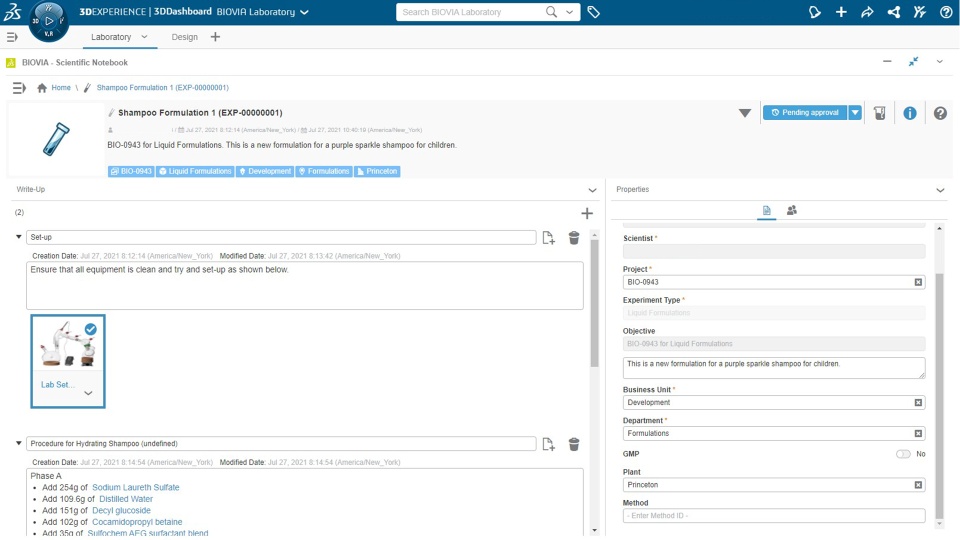This screenshot has width=960, height=540.
Task: Click the Princeton tag
Action: 377,171
